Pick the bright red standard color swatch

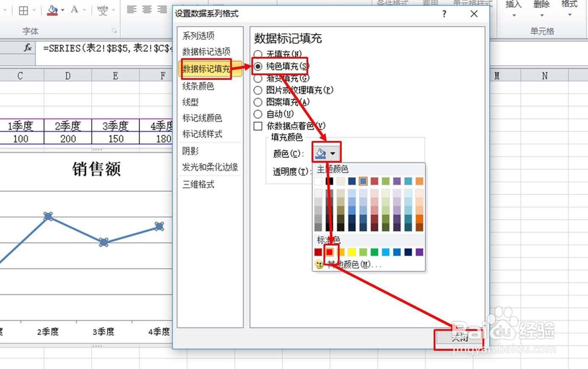tap(329, 252)
